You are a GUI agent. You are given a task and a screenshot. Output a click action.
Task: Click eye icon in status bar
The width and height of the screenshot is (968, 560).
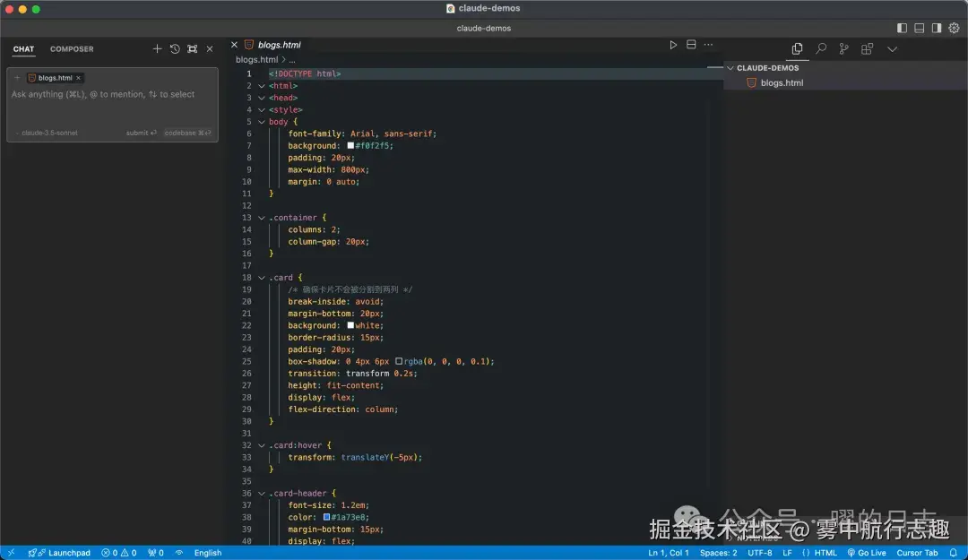pos(179,553)
